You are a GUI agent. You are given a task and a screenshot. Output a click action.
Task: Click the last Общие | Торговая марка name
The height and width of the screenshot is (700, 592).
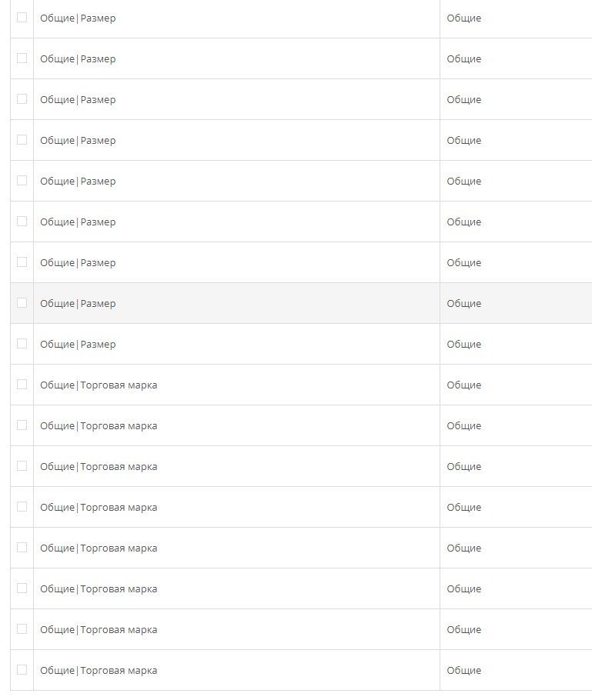[x=99, y=671]
